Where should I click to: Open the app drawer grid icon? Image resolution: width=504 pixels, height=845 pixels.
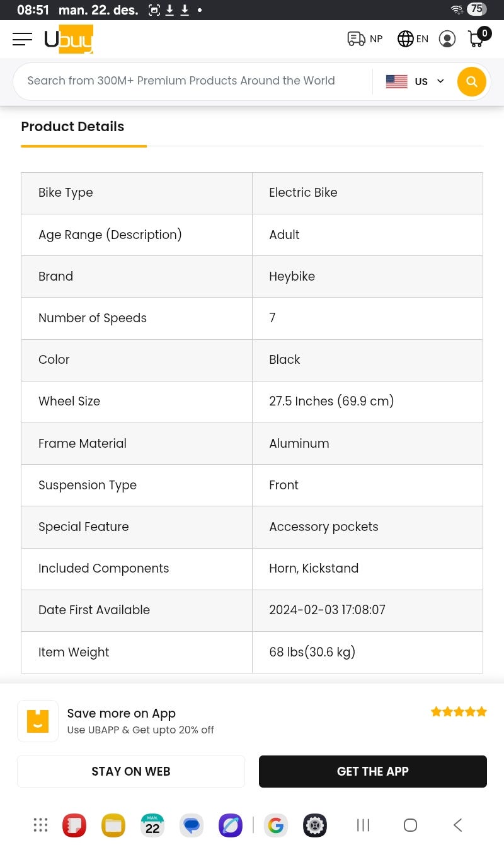[x=40, y=825]
